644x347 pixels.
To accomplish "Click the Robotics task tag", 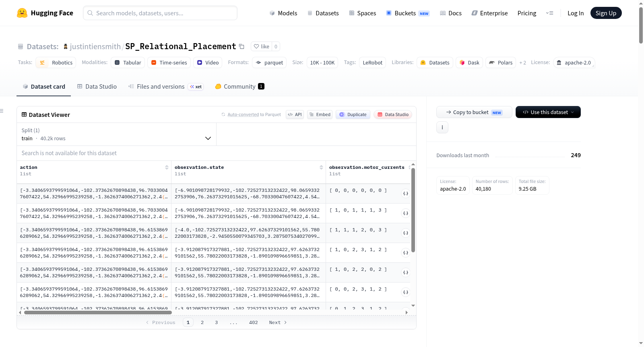I will click(56, 62).
